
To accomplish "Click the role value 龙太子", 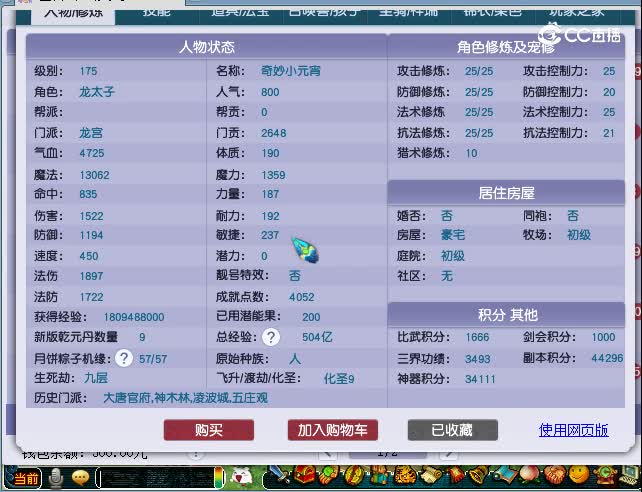I will [97, 92].
